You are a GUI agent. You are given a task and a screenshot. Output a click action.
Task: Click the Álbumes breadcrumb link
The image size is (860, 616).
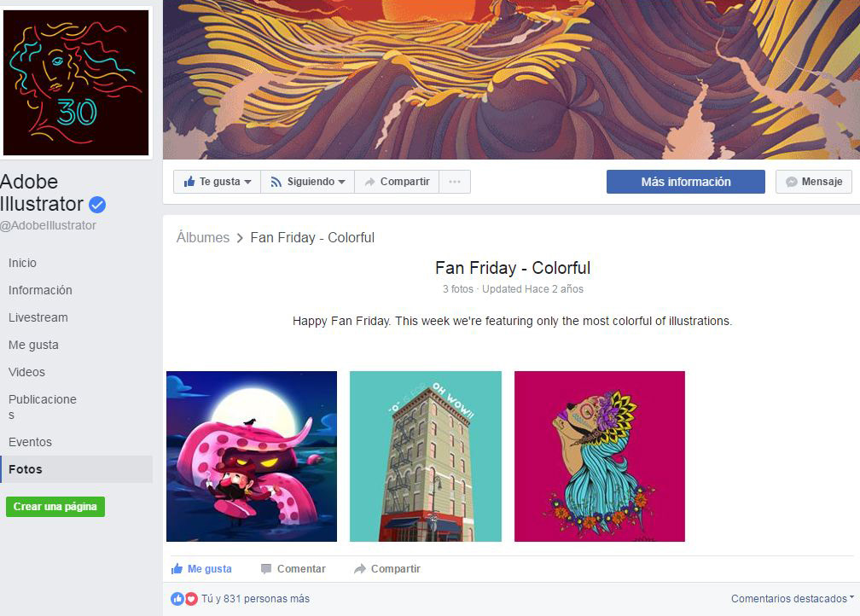pos(203,237)
